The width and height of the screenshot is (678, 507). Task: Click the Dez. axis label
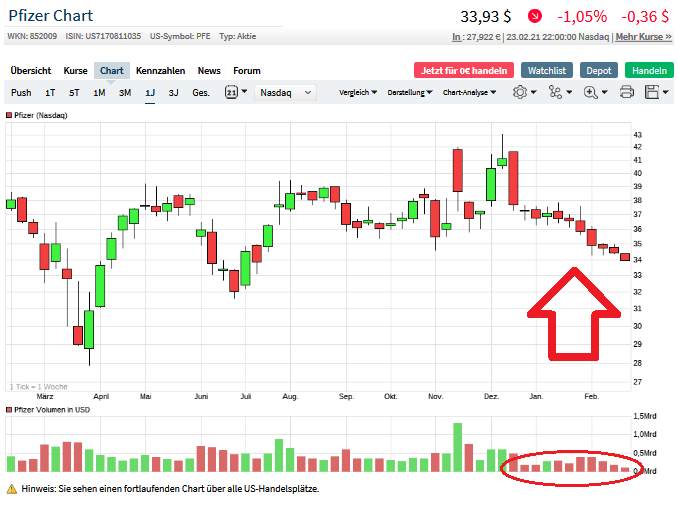coord(491,396)
